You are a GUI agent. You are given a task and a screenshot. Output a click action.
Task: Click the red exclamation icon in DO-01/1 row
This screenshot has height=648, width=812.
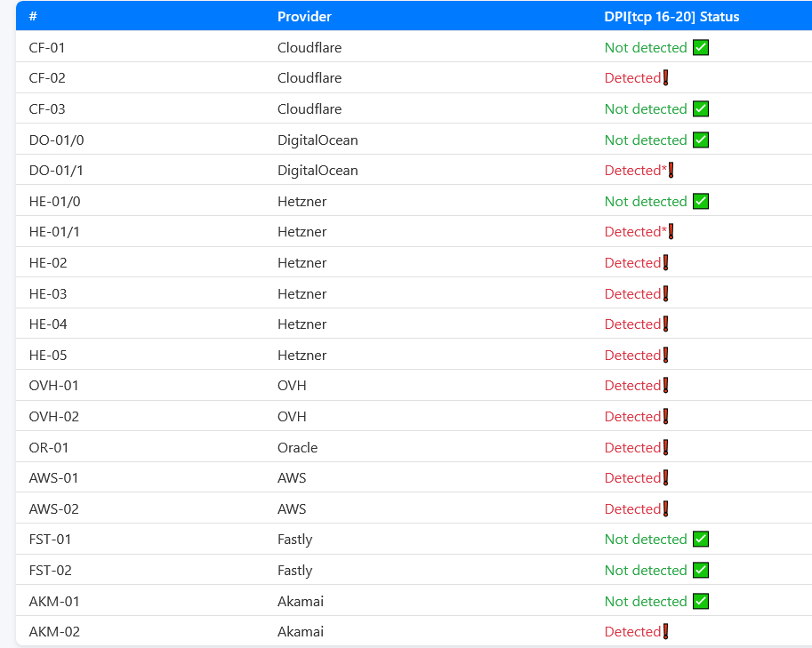pyautogui.click(x=671, y=171)
